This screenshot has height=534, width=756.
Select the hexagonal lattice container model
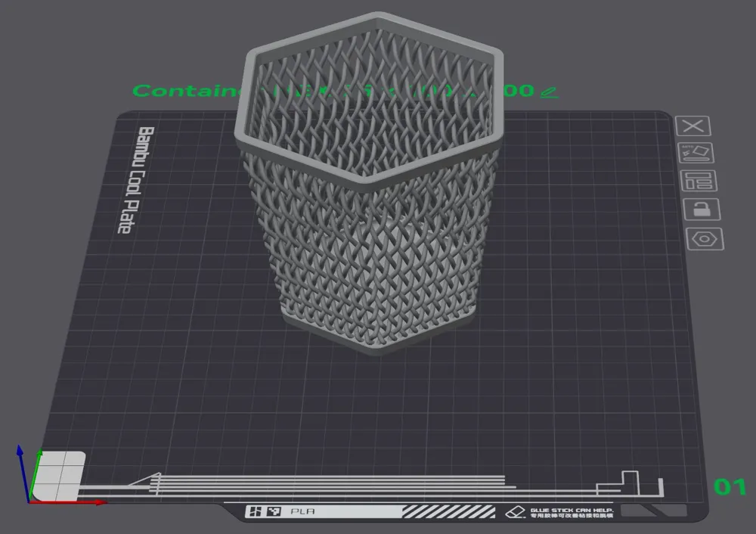point(371,203)
